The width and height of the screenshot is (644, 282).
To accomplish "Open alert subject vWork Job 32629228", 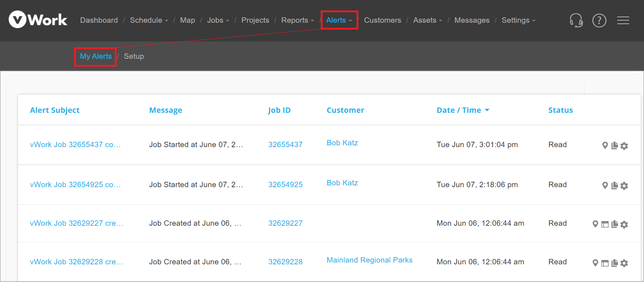I will 77,262.
